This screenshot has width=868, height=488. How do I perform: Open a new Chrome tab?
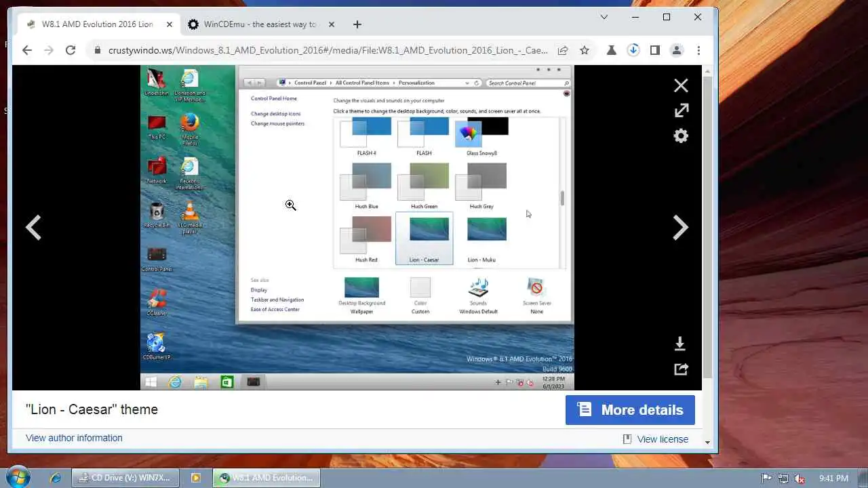pos(357,24)
